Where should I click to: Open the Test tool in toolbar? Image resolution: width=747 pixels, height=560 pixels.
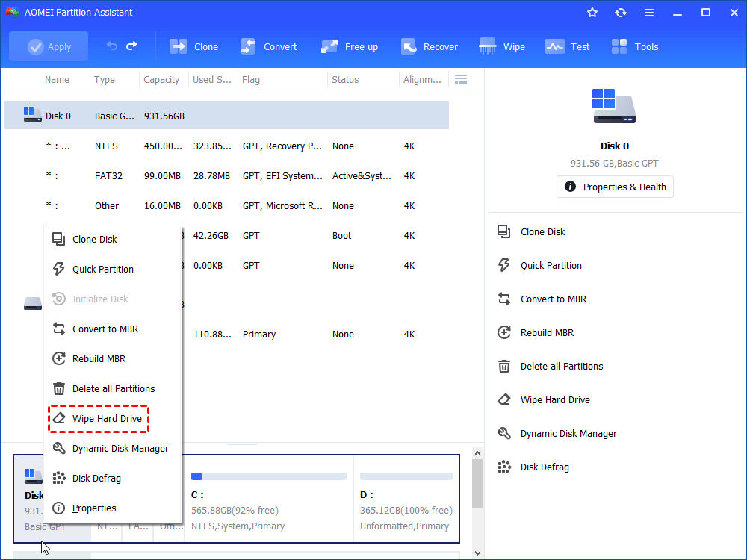click(568, 46)
